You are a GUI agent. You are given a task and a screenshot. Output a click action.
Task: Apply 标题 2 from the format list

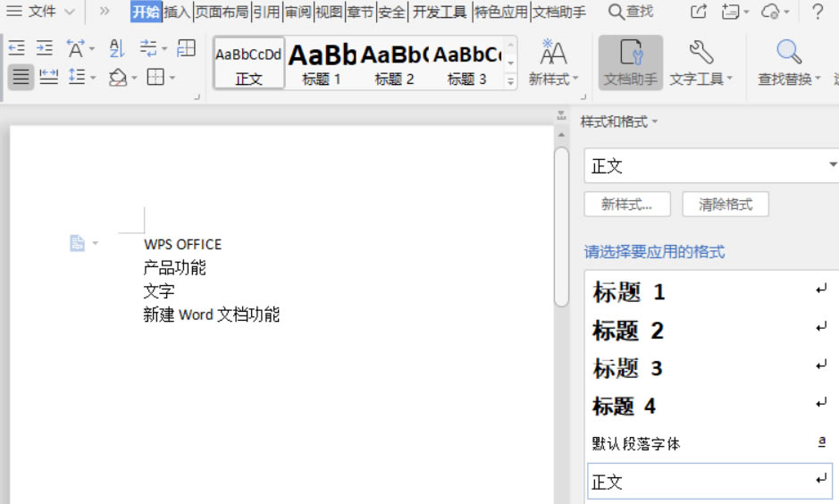(709, 330)
